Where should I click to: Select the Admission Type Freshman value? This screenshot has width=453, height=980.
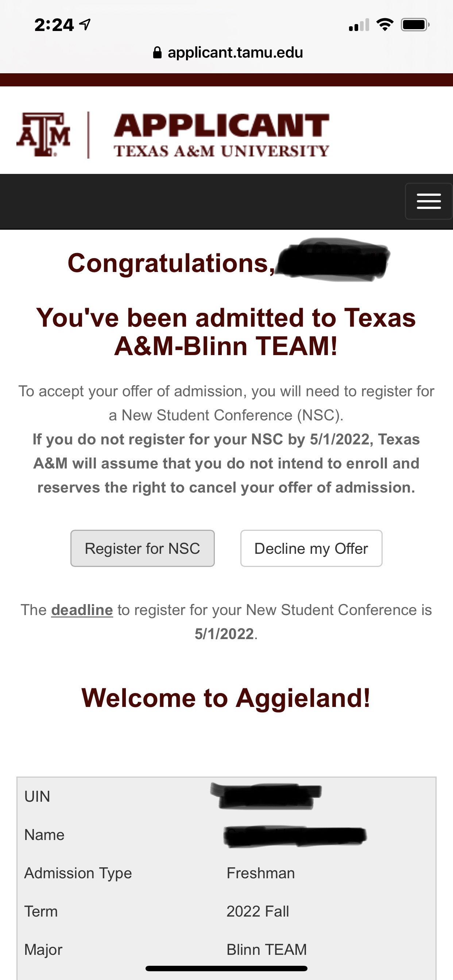pyautogui.click(x=260, y=873)
